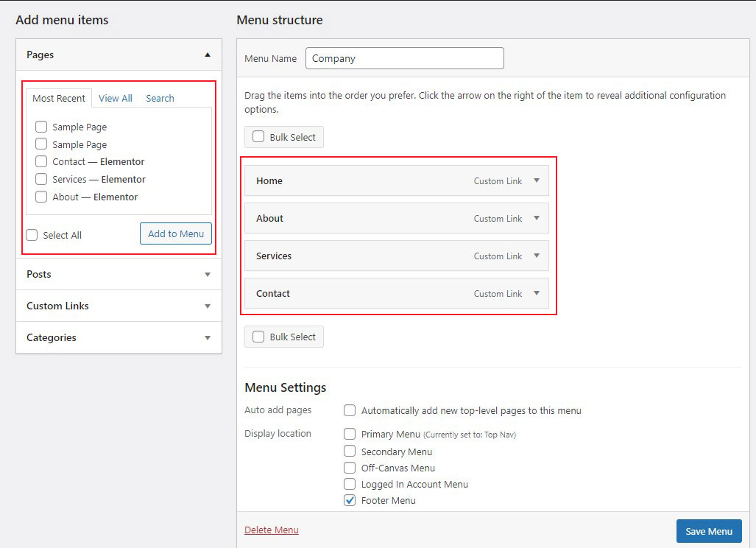Toggle the lower Bulk Select checkbox
Image resolution: width=756 pixels, height=548 pixels.
(x=258, y=336)
